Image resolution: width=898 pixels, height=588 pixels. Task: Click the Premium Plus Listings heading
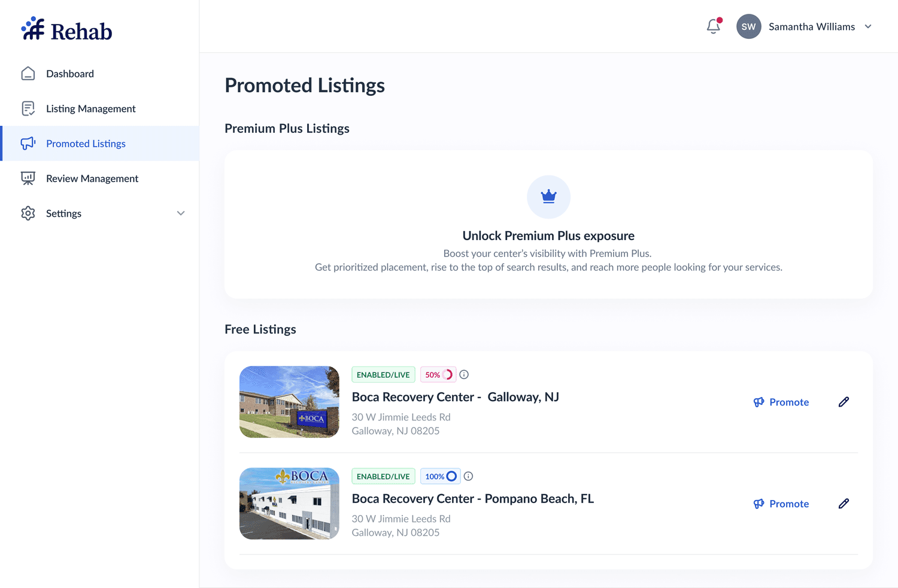(287, 128)
